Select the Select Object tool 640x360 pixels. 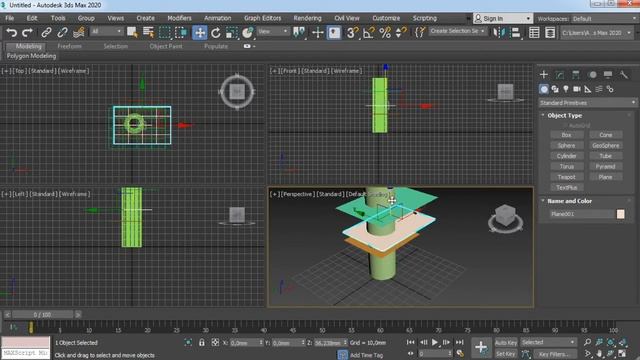(132, 32)
